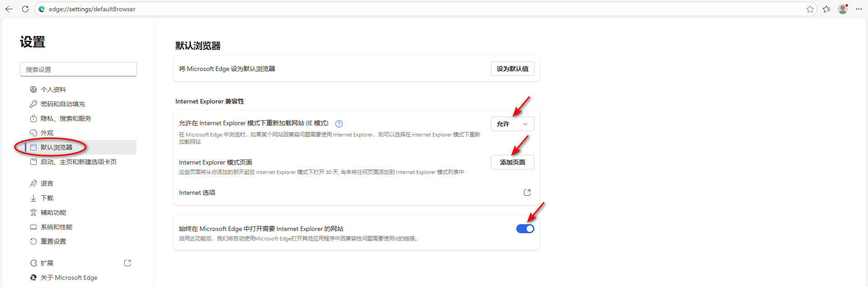Image resolution: width=868 pixels, height=287 pixels.
Task: Click the page refresh icon
Action: click(25, 9)
